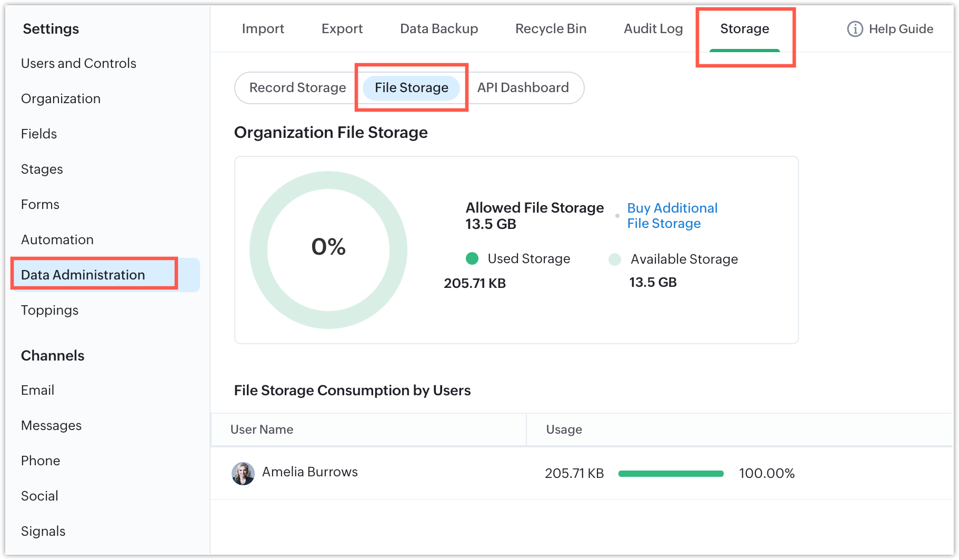
Task: Click the Help Guide info icon
Action: (855, 29)
